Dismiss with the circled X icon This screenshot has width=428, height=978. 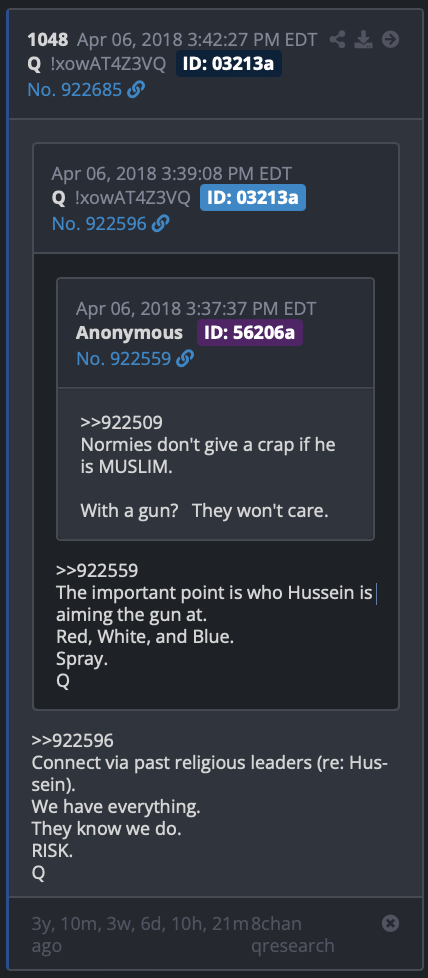tap(391, 923)
